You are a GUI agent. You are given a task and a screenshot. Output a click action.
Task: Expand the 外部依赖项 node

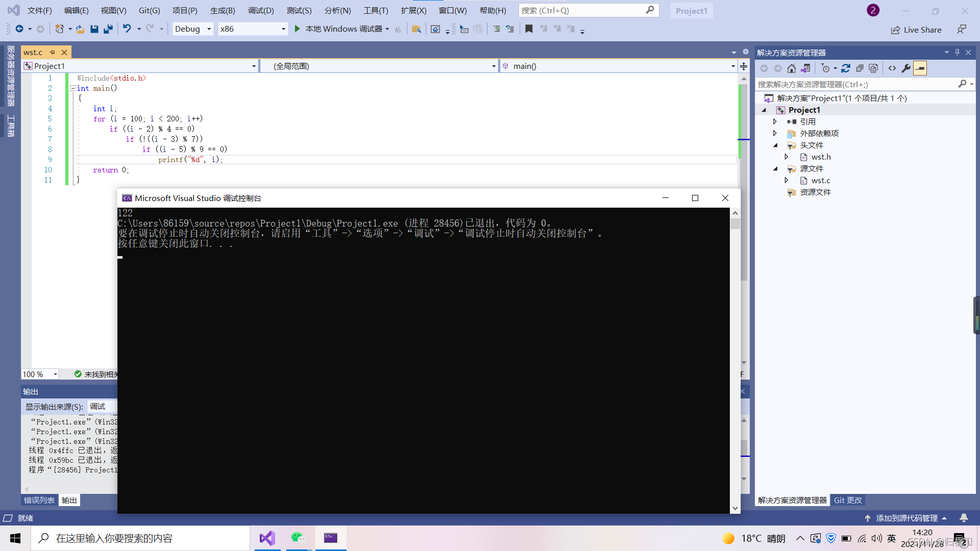[x=775, y=134]
